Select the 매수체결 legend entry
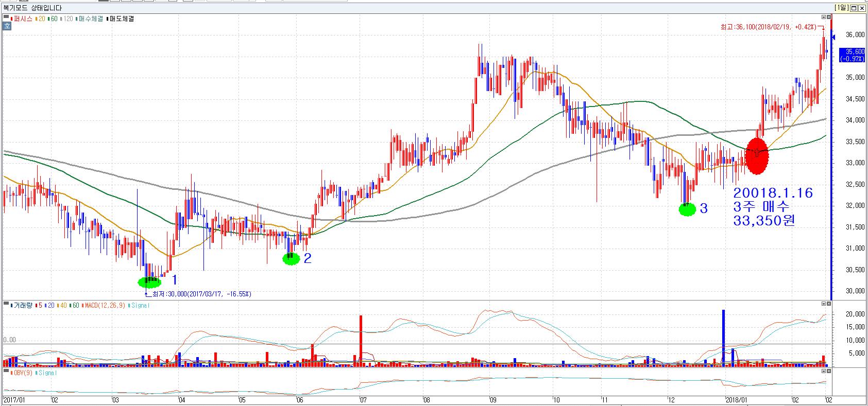This screenshot has height=406, width=868. pos(90,19)
